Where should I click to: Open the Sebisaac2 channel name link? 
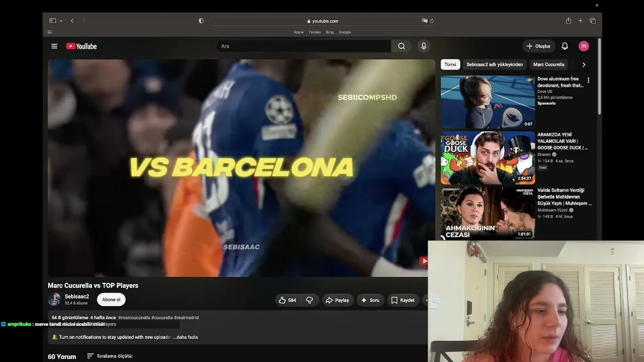(77, 297)
